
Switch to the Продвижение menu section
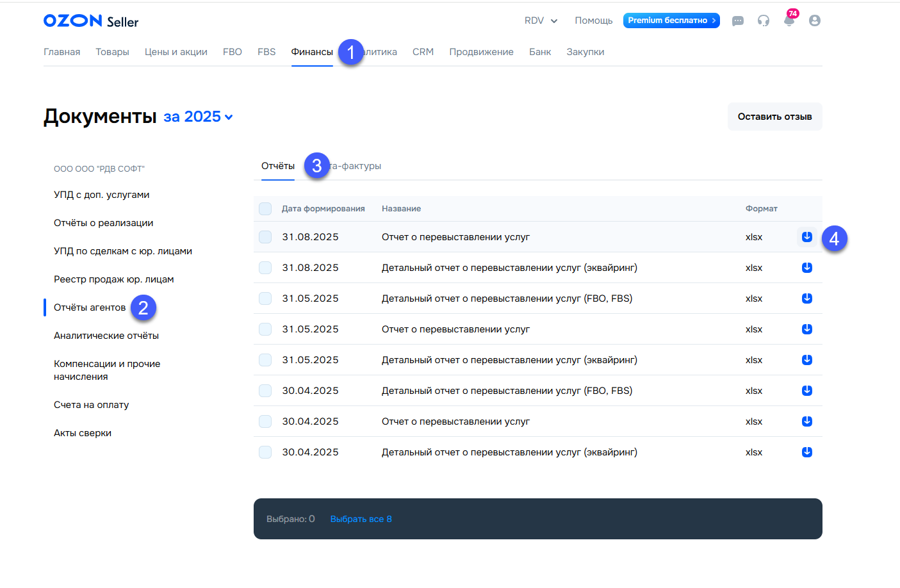pos(481,52)
